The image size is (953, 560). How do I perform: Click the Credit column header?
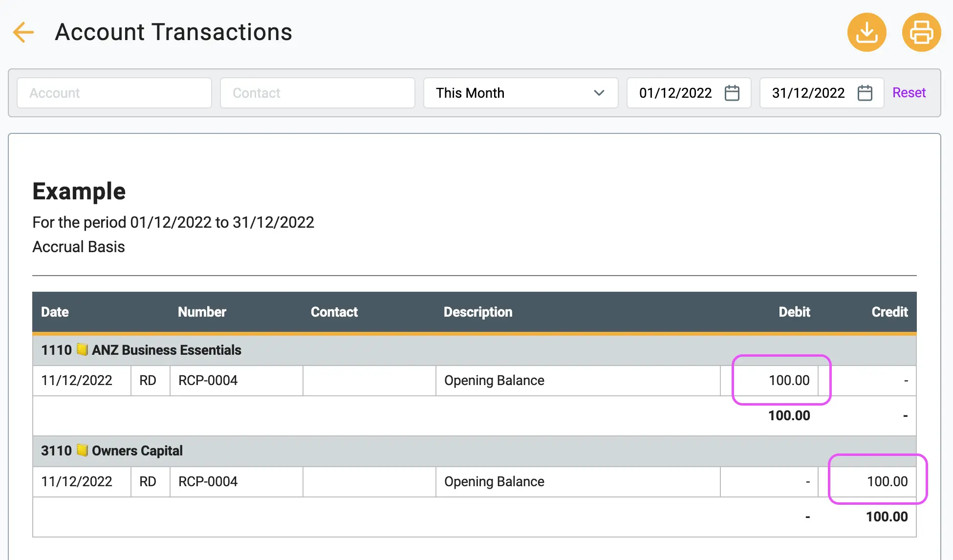point(889,312)
